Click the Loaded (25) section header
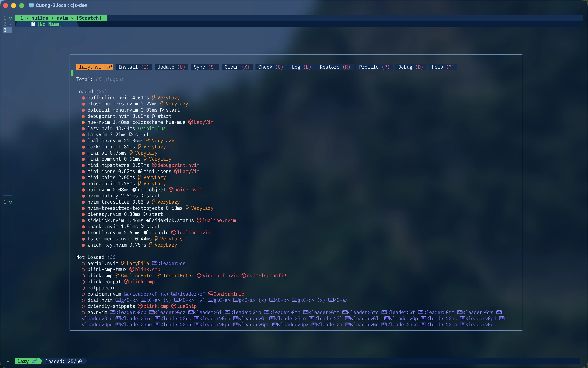This screenshot has height=368, width=588. [92, 92]
